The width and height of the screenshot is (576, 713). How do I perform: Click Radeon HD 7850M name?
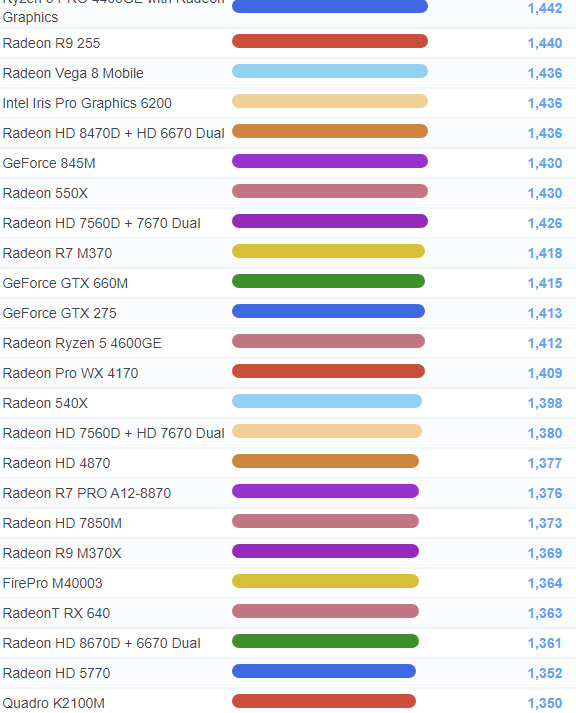pyautogui.click(x=62, y=523)
